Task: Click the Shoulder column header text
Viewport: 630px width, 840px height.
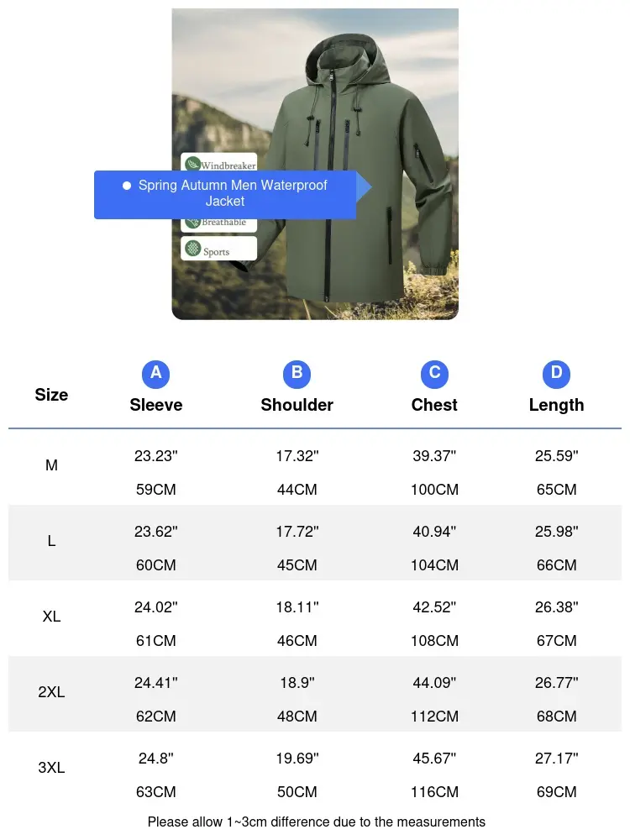Action: (297, 405)
